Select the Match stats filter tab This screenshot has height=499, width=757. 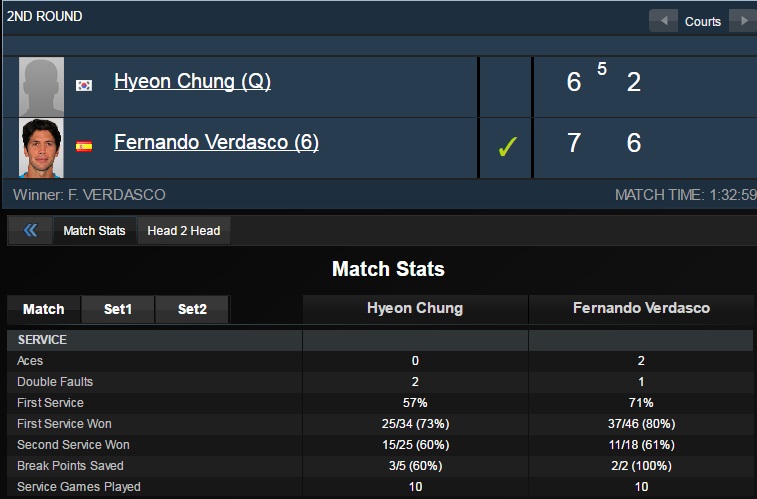[43, 309]
